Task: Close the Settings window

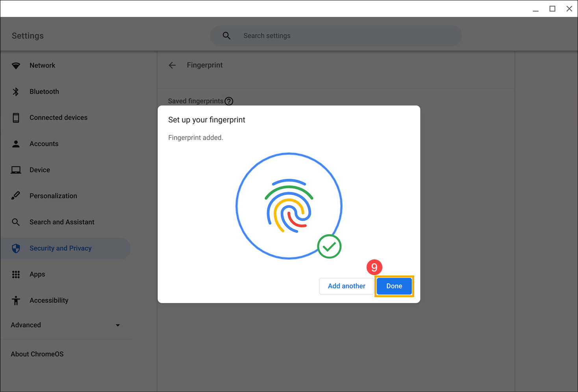Action: pos(569,9)
